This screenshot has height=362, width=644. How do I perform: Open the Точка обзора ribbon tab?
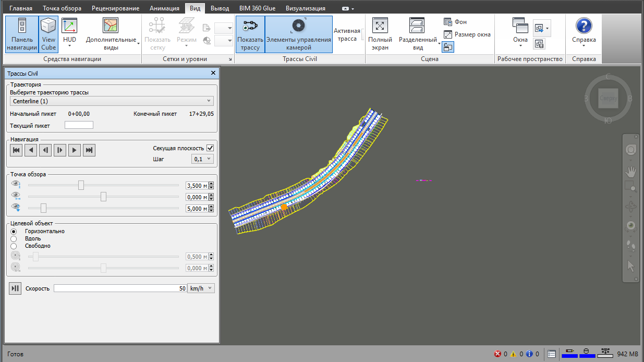pyautogui.click(x=62, y=8)
